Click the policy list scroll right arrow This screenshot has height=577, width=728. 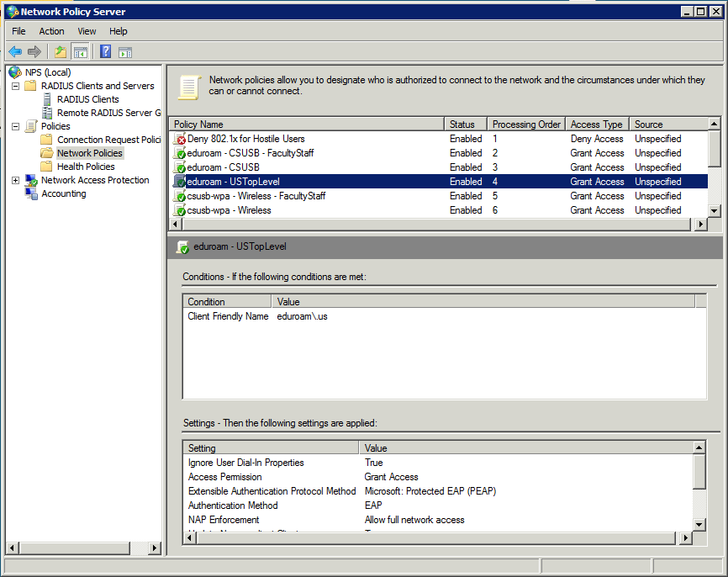coord(700,224)
